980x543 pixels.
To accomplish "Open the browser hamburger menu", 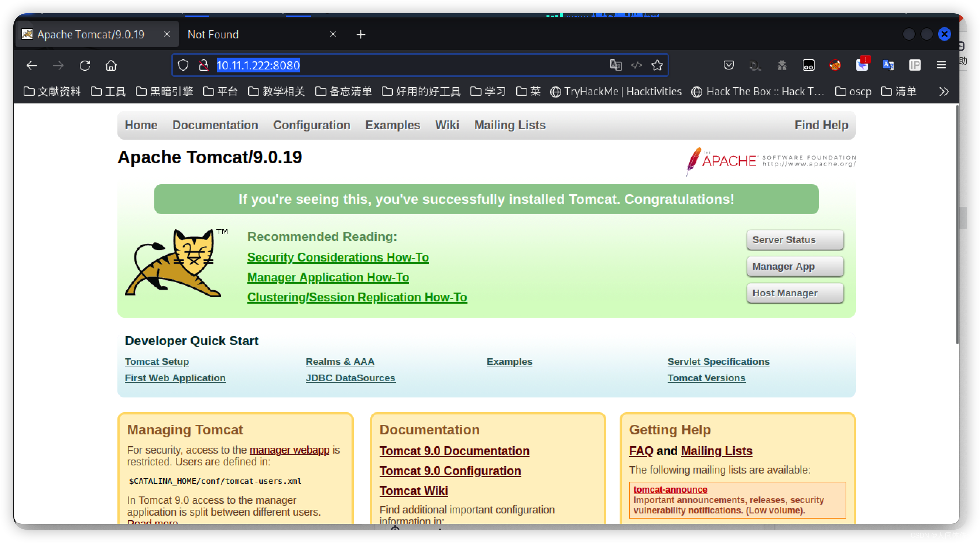I will point(941,65).
